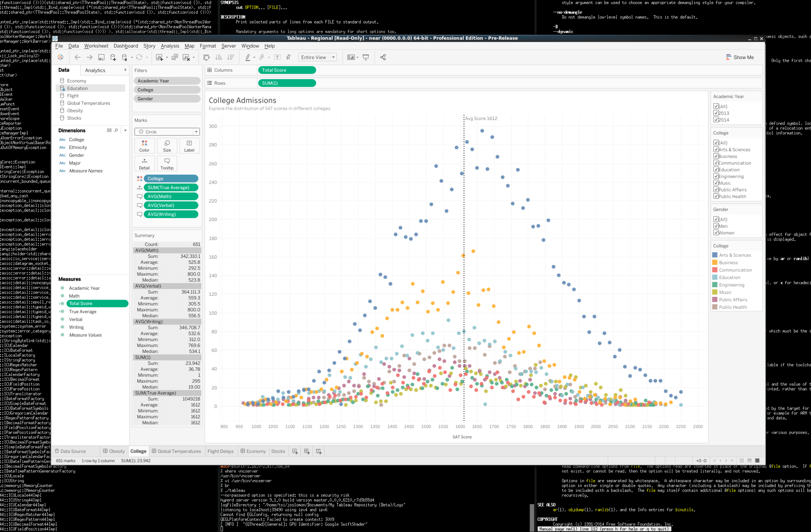Screen dimensions: 811x532
Task: Enter presentation mode icon
Action: [x=366, y=57]
